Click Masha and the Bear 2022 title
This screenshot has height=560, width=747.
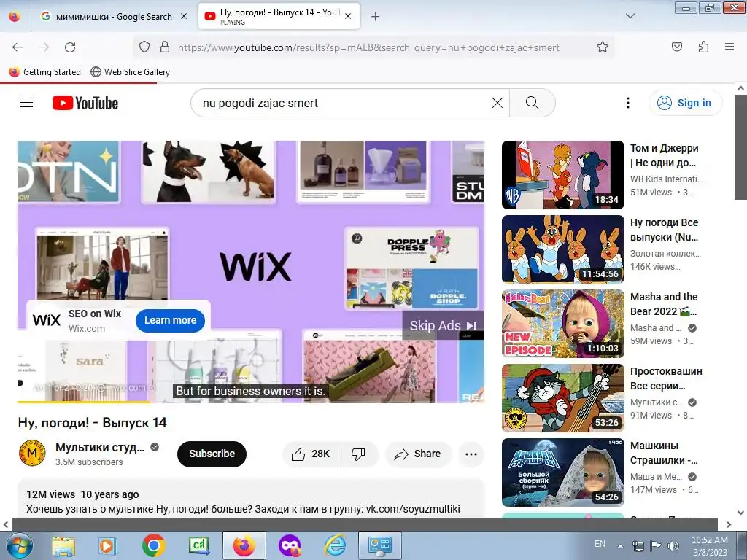(x=665, y=304)
